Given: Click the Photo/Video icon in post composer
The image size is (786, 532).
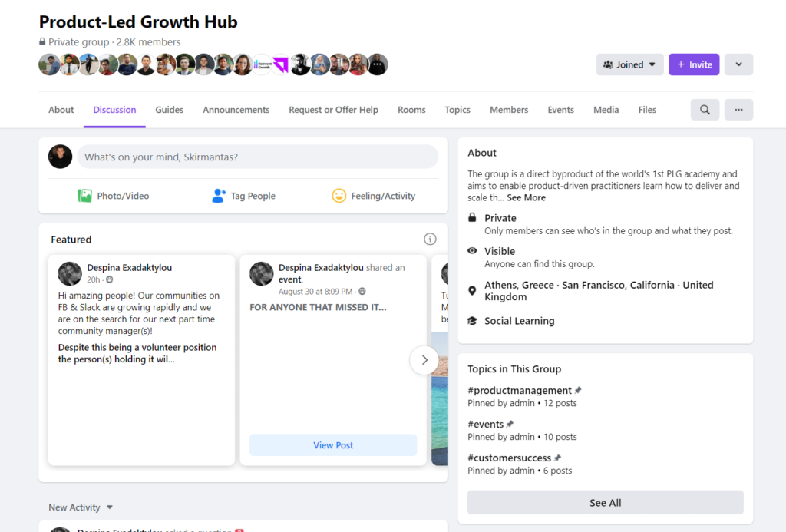Looking at the screenshot, I should 84,196.
